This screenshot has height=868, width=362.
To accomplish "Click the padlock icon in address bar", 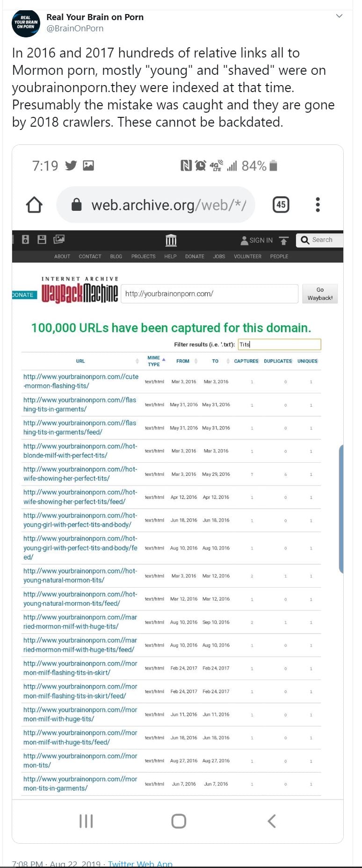I will click(77, 205).
